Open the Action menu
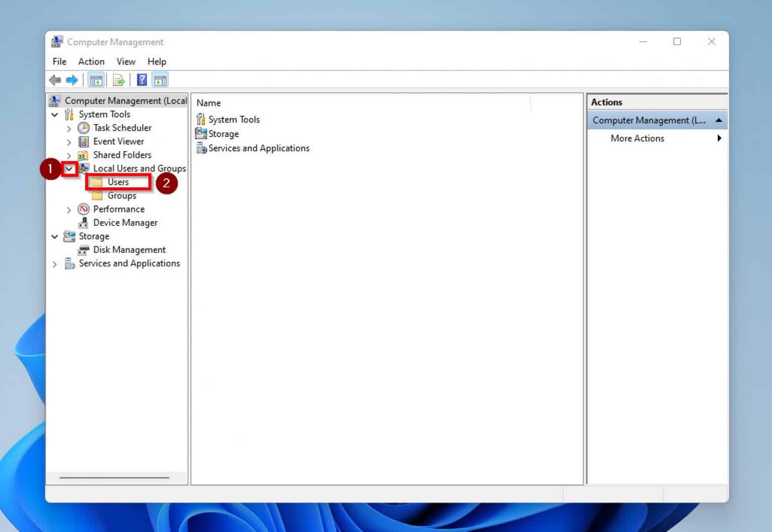 tap(90, 61)
